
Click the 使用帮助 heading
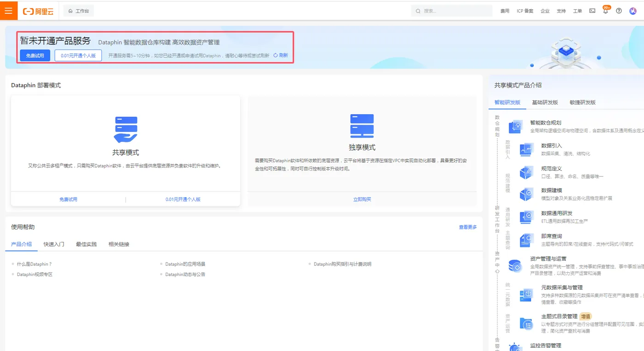[x=23, y=227]
